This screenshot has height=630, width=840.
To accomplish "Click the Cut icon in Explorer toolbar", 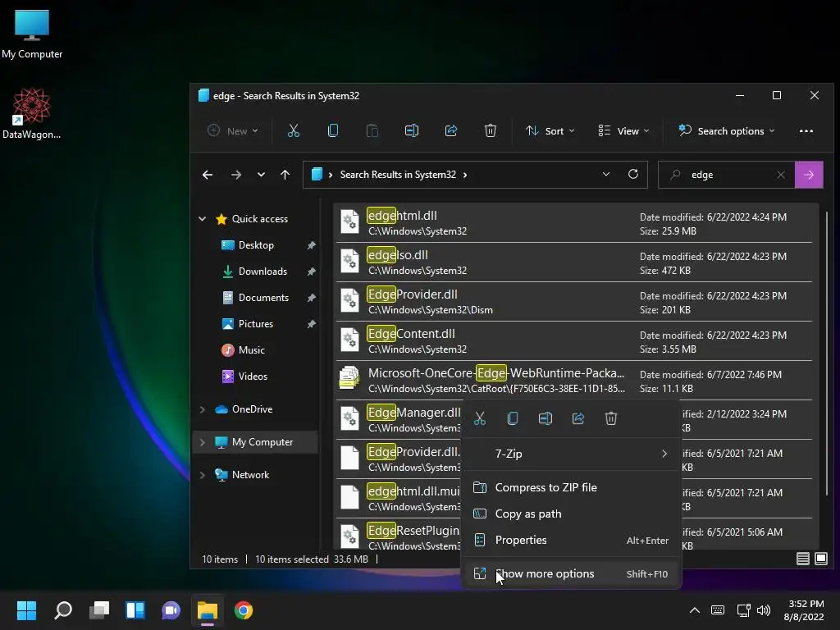I will (293, 130).
